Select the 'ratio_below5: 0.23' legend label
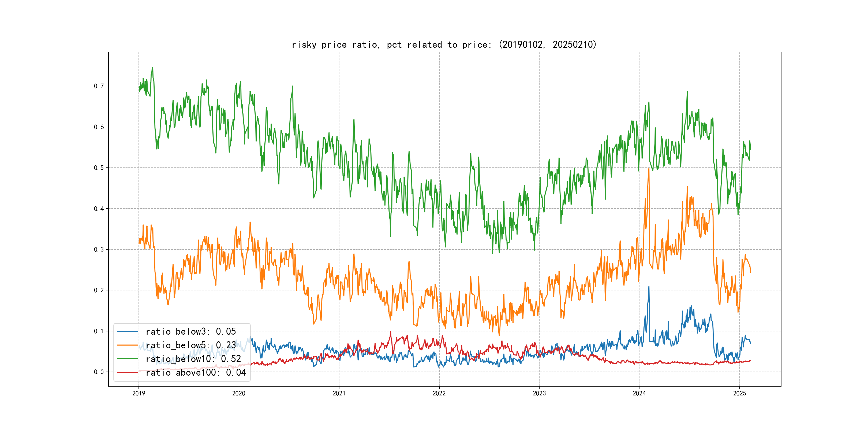The height and width of the screenshot is (434, 868). (191, 345)
